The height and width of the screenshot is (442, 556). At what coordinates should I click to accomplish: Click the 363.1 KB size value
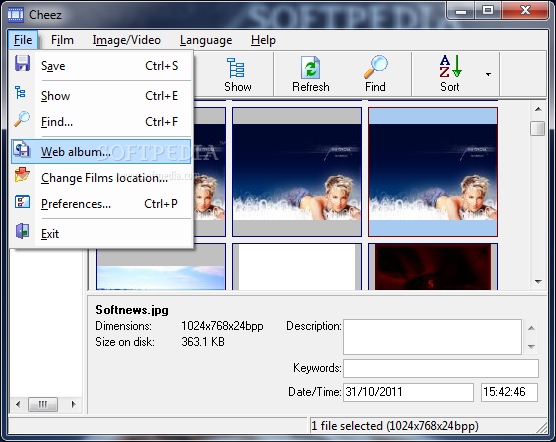(202, 342)
